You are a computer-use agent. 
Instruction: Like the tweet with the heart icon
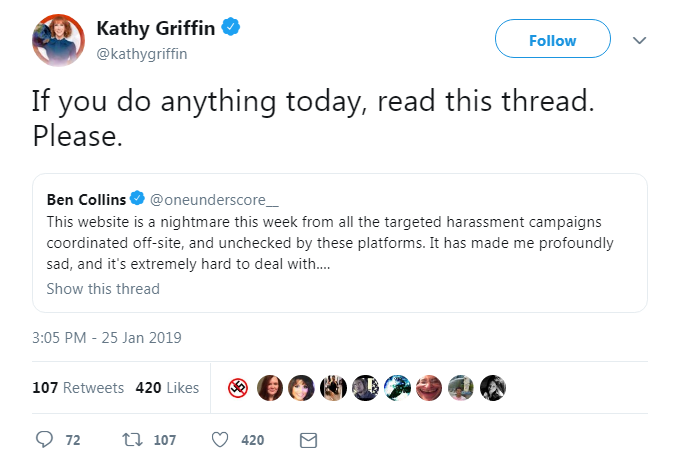pyautogui.click(x=220, y=439)
